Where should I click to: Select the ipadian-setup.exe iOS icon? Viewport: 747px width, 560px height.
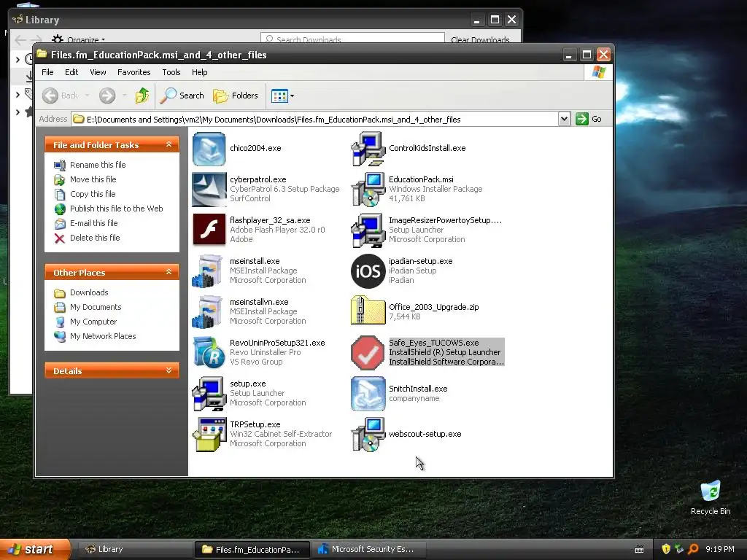(368, 271)
